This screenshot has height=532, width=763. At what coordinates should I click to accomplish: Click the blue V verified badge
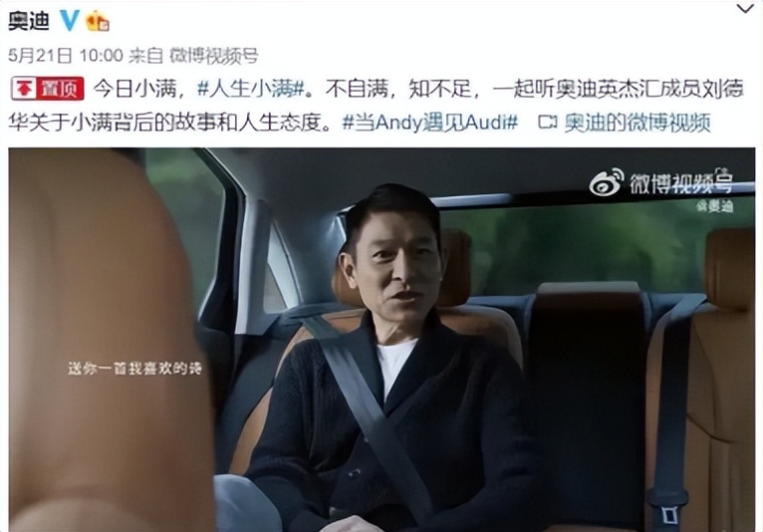tap(70, 21)
